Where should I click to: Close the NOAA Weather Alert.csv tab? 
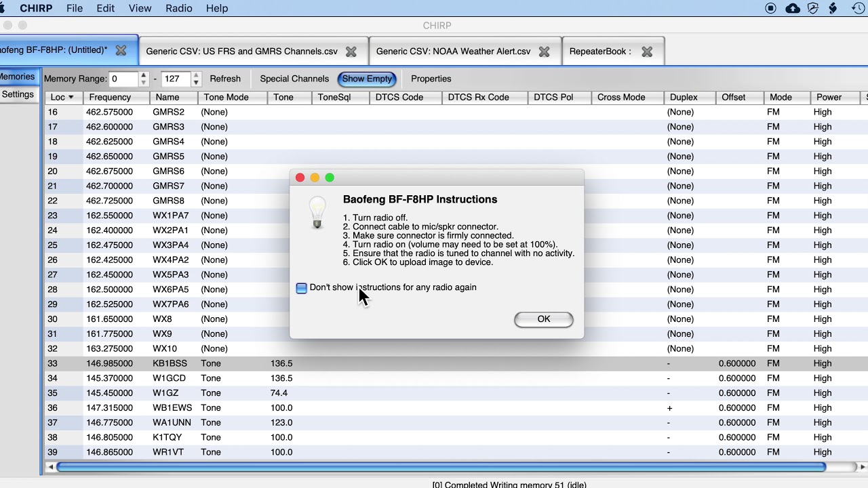pyautogui.click(x=544, y=52)
